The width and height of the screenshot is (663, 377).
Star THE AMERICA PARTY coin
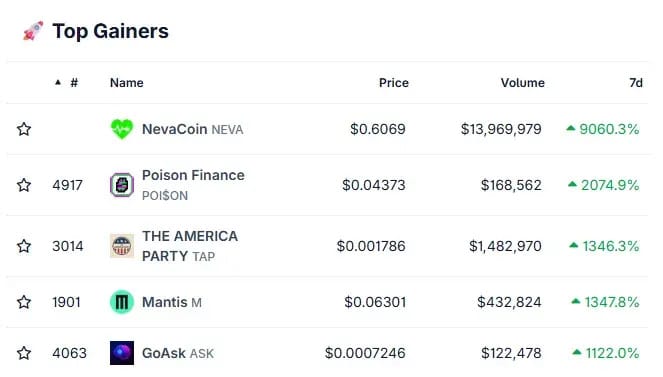point(24,246)
